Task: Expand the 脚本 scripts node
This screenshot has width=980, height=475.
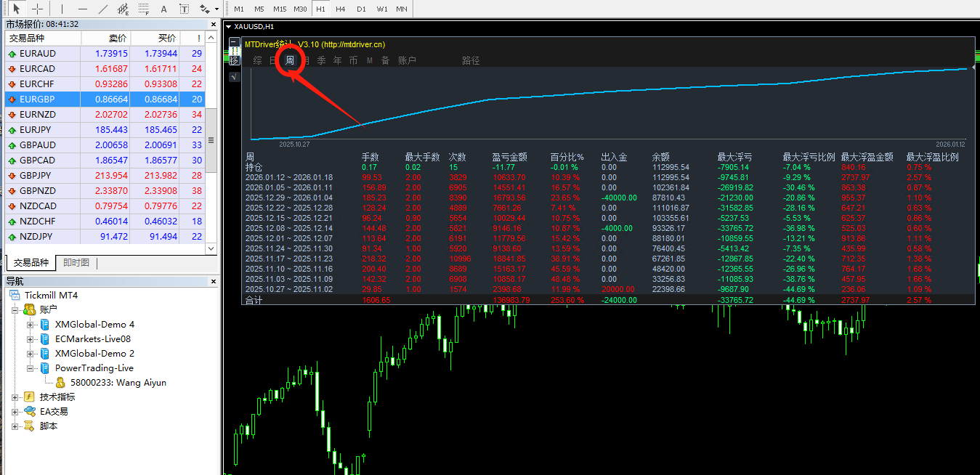Action: pos(16,426)
